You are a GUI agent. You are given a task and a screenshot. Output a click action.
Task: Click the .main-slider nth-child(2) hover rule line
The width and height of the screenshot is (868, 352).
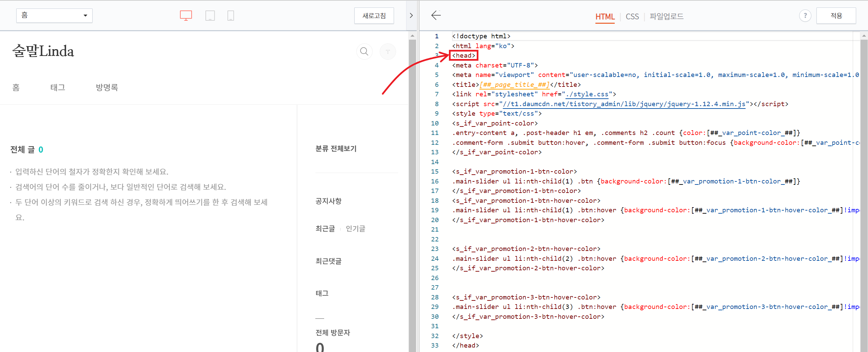pos(655,259)
